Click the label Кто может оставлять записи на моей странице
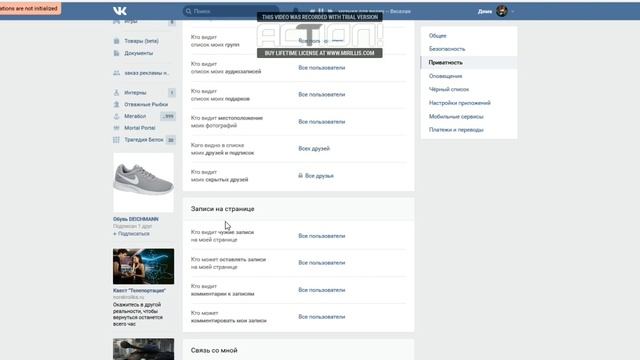 pyautogui.click(x=228, y=263)
